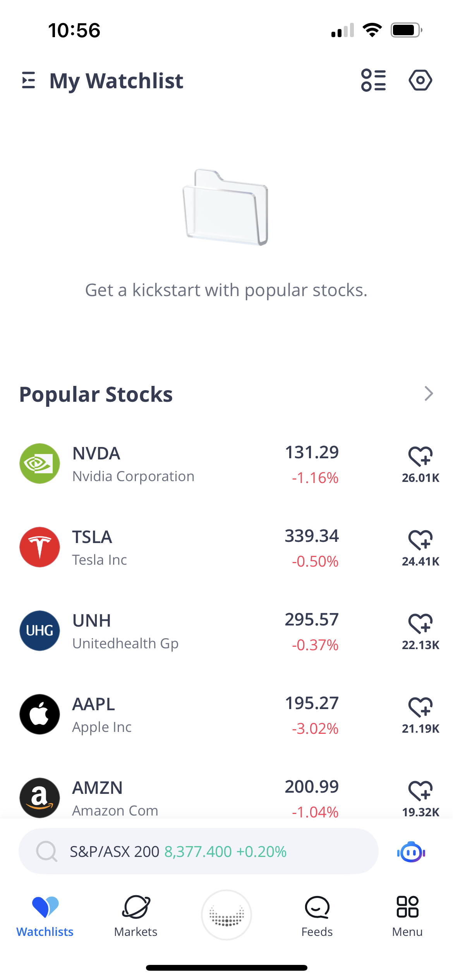
Task: Open the Amazon Com stock row
Action: (x=174, y=797)
